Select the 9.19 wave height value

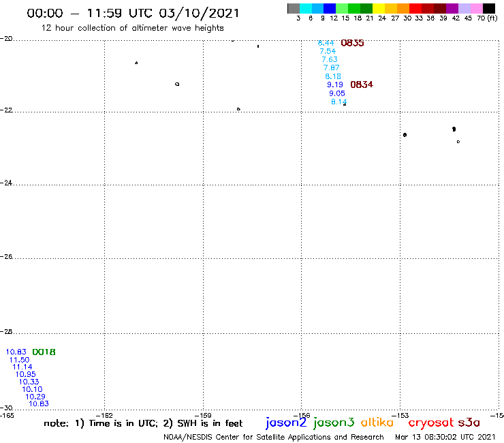(x=335, y=85)
